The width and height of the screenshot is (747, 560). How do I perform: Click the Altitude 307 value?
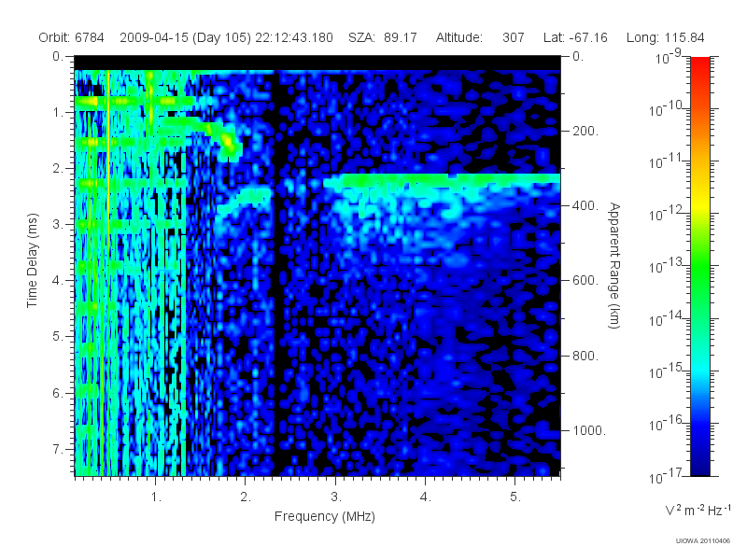pyautogui.click(x=513, y=37)
